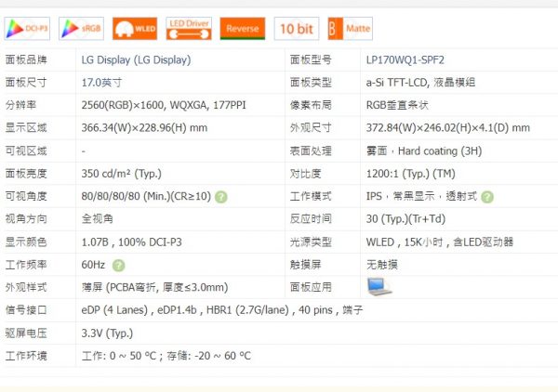Select the Hard coating (3H) surface value
Screen dimensions: 558x392
(424, 151)
